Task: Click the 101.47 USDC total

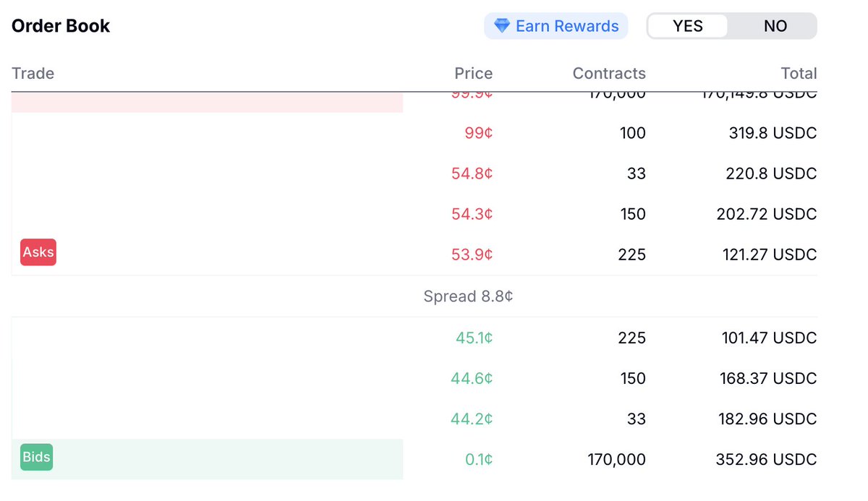Action: point(770,338)
